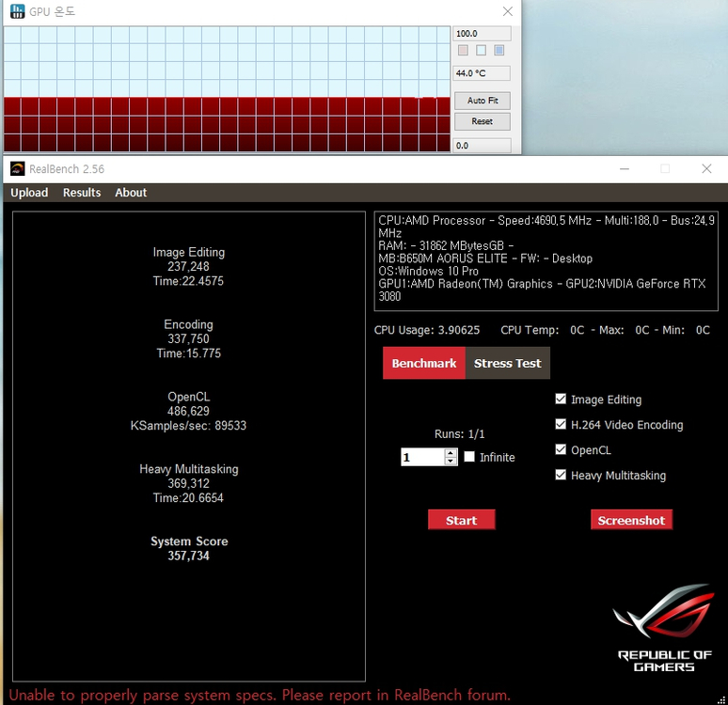Enable the Infinite runs checkbox
This screenshot has height=705, width=728.
pyautogui.click(x=469, y=457)
